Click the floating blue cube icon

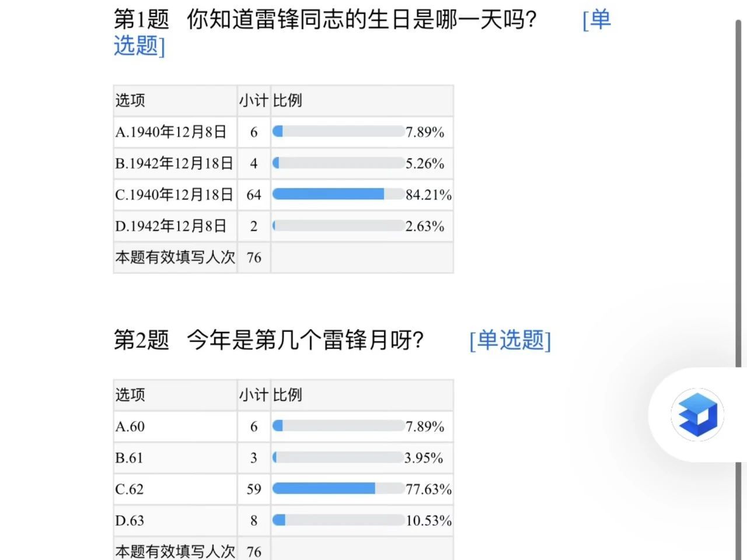(697, 415)
